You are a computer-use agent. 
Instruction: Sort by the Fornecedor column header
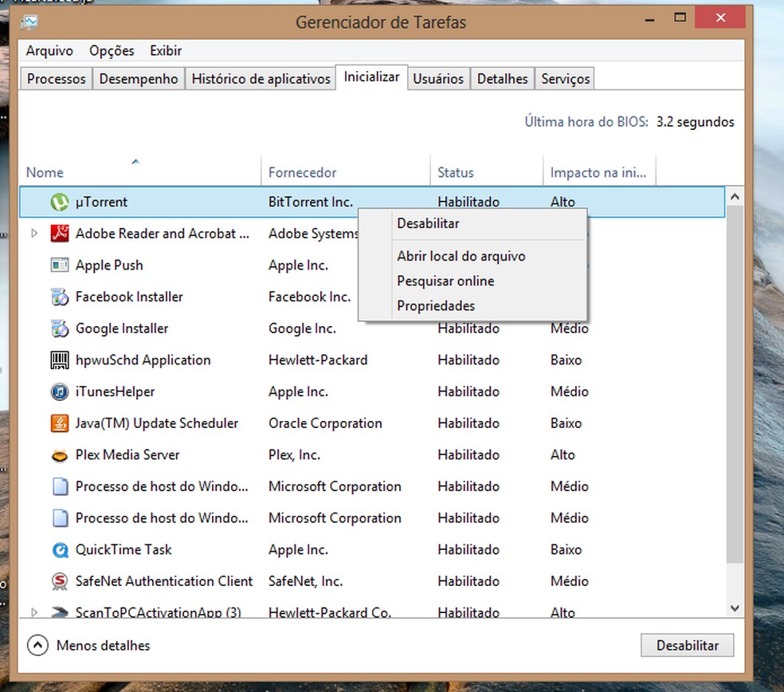coord(346,170)
